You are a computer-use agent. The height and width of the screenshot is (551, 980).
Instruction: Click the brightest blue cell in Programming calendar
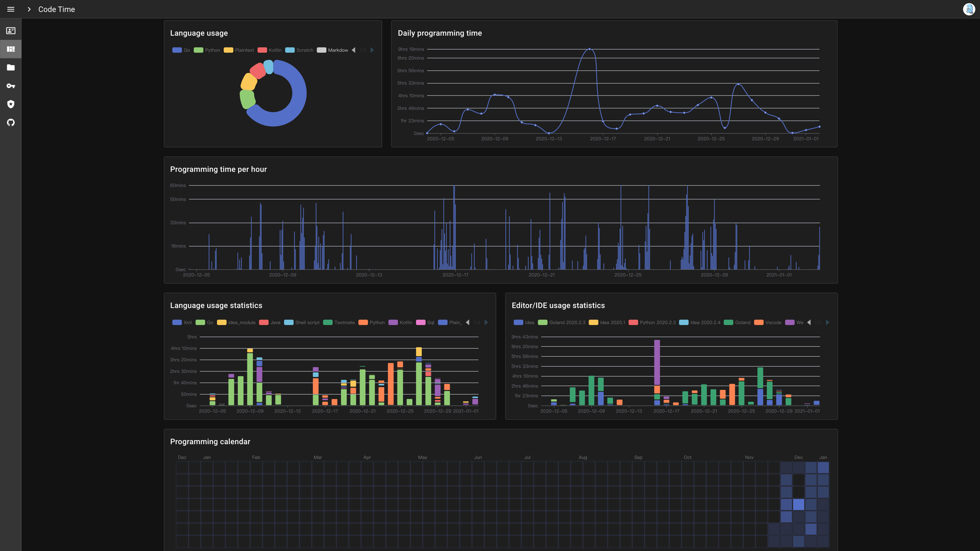(799, 504)
